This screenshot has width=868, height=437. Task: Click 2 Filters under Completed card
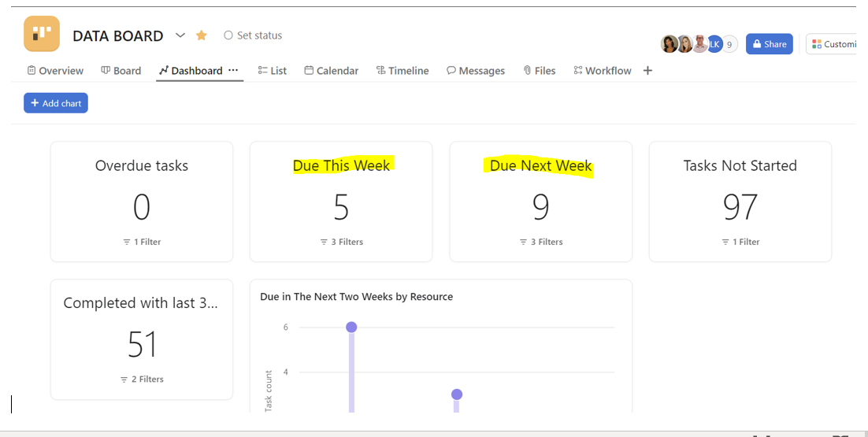coord(142,379)
